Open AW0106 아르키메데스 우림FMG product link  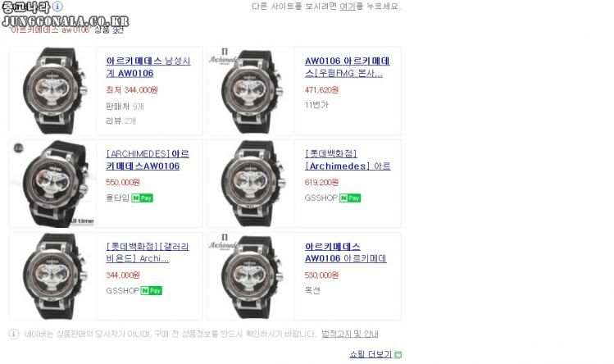point(348,67)
